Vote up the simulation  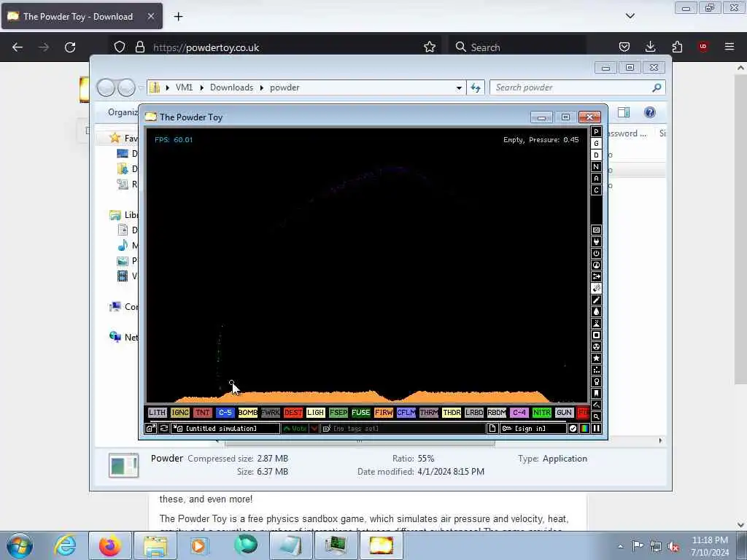(295, 428)
